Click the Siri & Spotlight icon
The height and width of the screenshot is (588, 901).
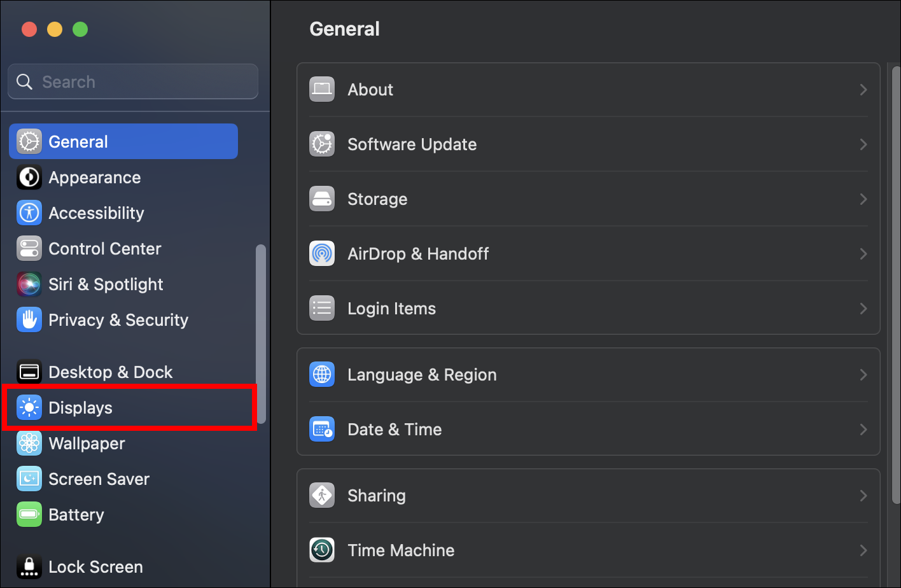(x=29, y=284)
